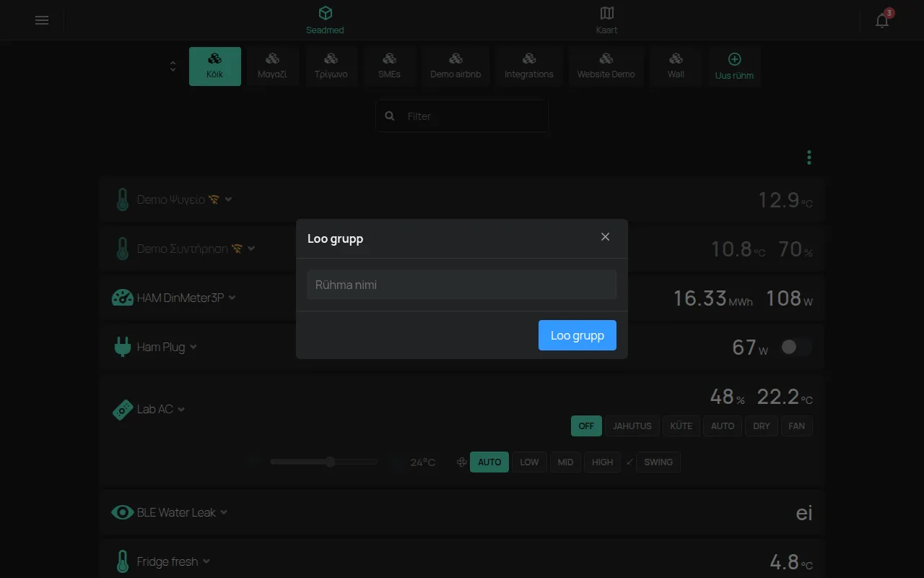The height and width of the screenshot is (578, 924).
Task: Click the Uus rühm button
Action: (x=734, y=67)
